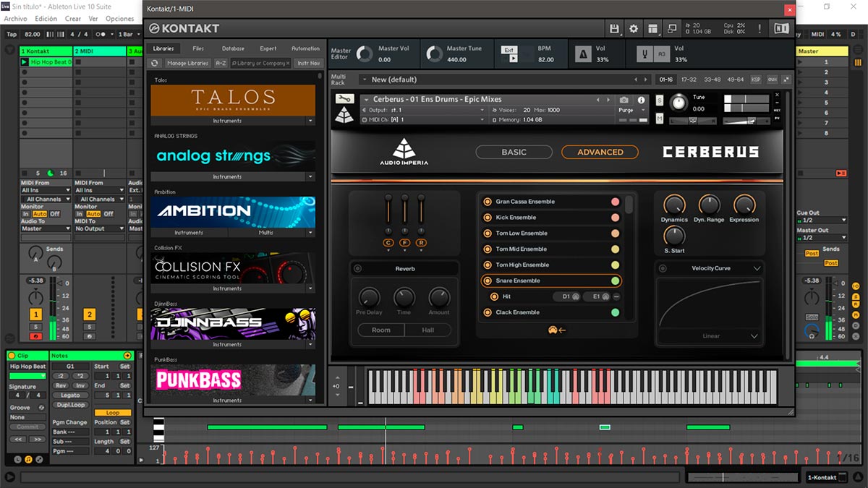Select rack page 17-32

click(689, 80)
